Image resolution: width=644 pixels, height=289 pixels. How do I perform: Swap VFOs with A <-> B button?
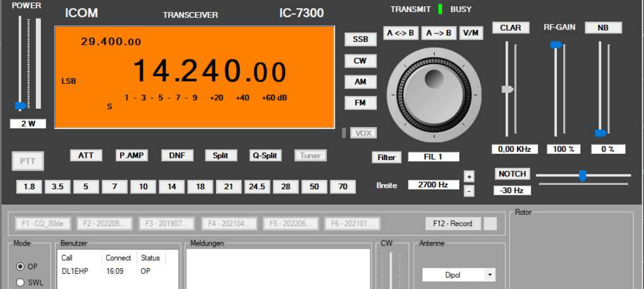[x=401, y=33]
